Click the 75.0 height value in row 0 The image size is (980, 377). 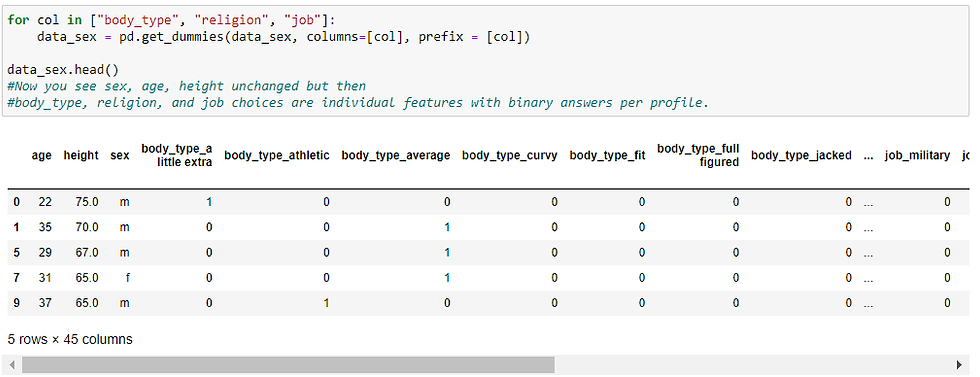[88, 202]
